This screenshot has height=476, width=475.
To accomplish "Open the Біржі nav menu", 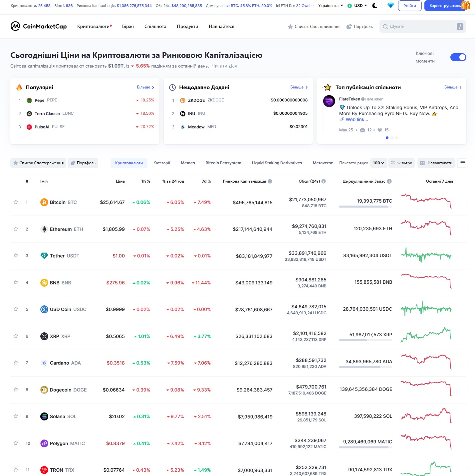I will click(x=128, y=26).
